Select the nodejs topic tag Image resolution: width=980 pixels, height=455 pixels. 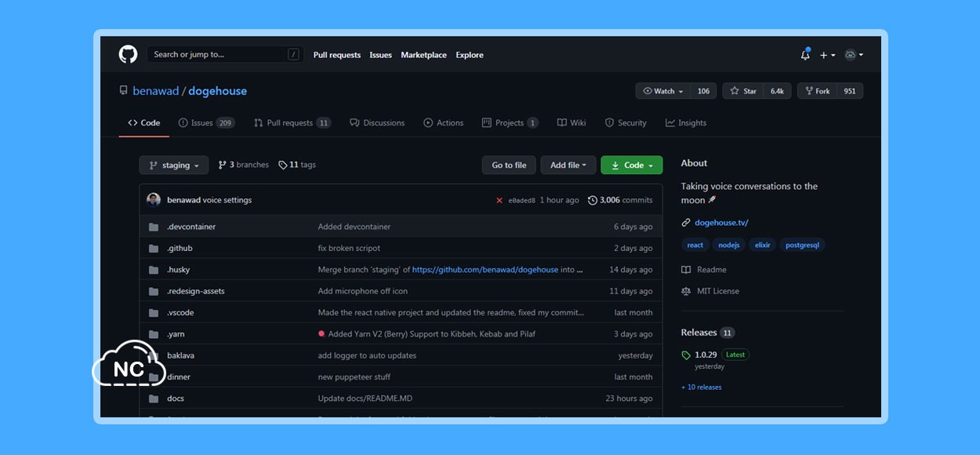pos(729,245)
